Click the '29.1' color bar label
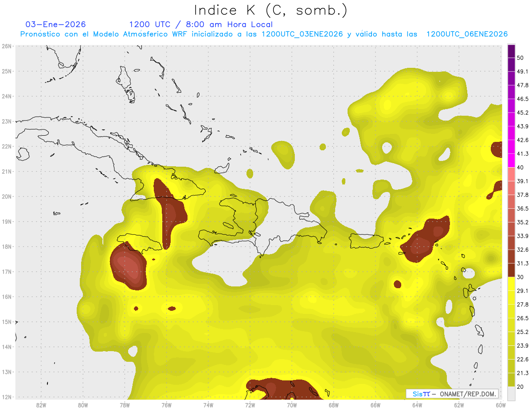This screenshot has width=532, height=411. click(523, 291)
